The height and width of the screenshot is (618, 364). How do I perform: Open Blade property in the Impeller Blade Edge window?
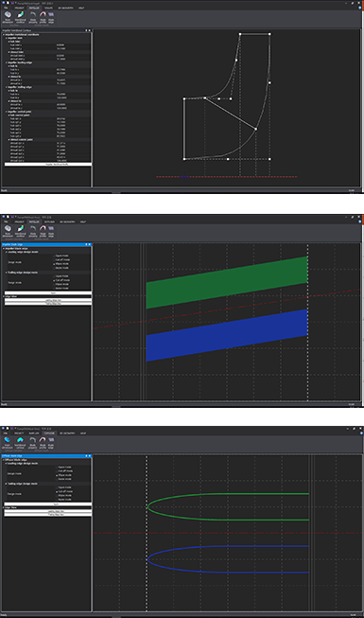coord(33,231)
